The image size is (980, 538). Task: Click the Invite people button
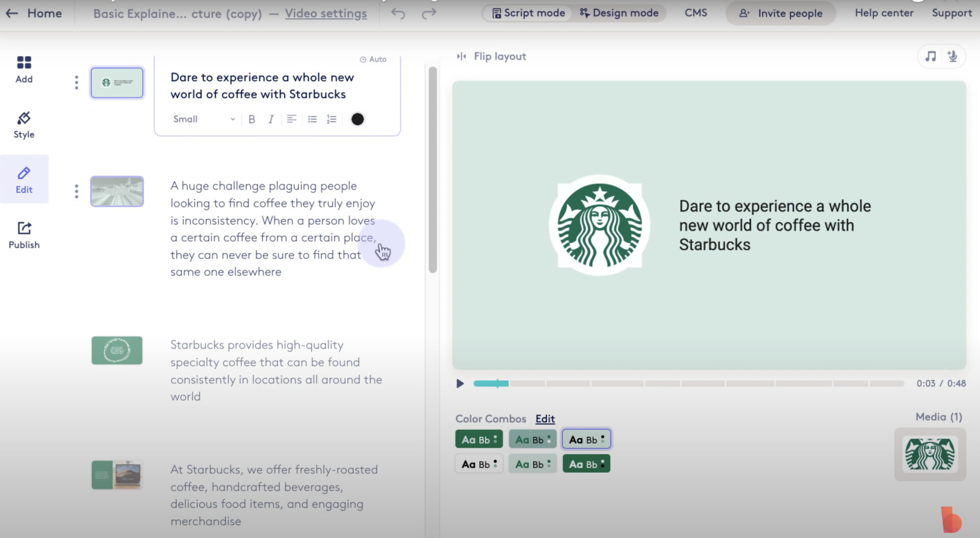coord(780,13)
